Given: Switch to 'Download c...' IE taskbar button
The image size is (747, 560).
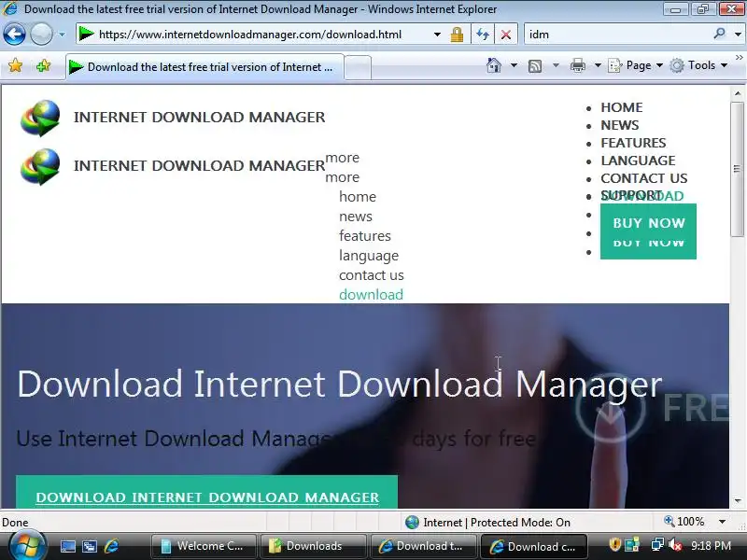Looking at the screenshot, I should [533, 546].
